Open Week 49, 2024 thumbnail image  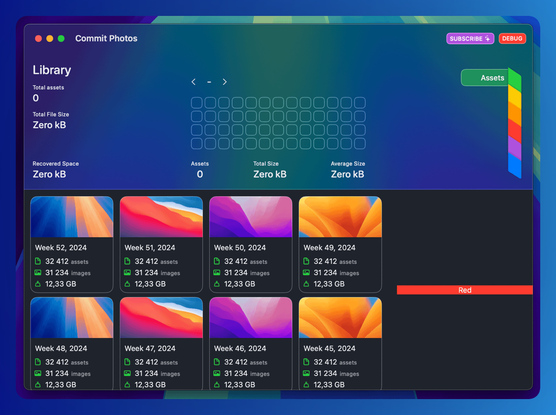pos(340,217)
